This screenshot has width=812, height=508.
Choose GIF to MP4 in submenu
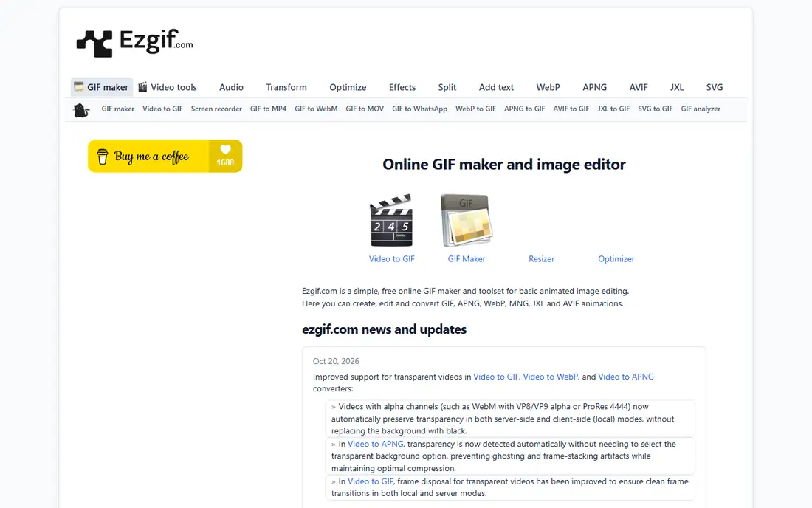click(268, 109)
